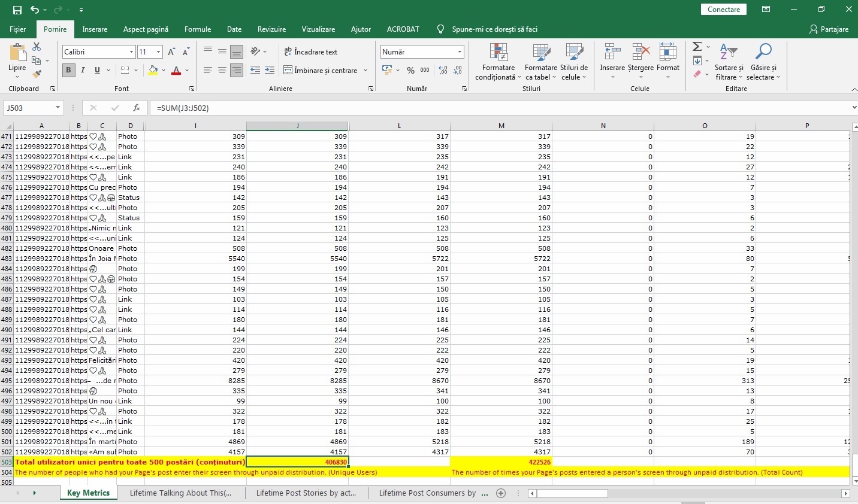Switch to the Formule ribbon tab
Image resolution: width=858 pixels, height=504 pixels.
[x=198, y=29]
